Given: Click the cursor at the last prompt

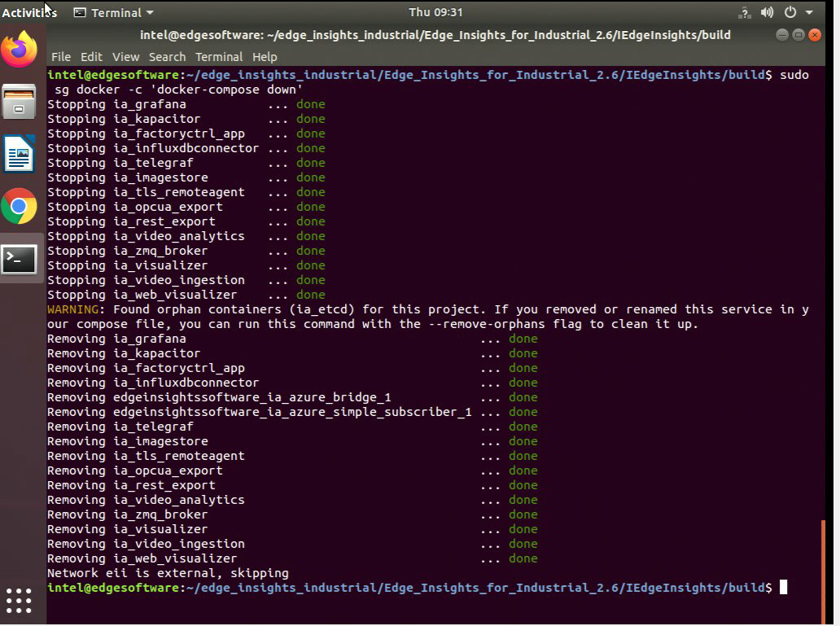Looking at the screenshot, I should (783, 588).
